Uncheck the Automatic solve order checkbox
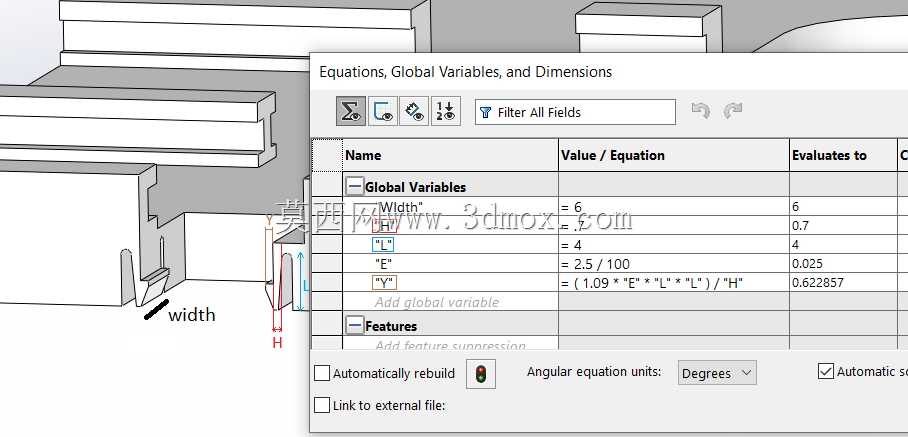 tap(826, 371)
